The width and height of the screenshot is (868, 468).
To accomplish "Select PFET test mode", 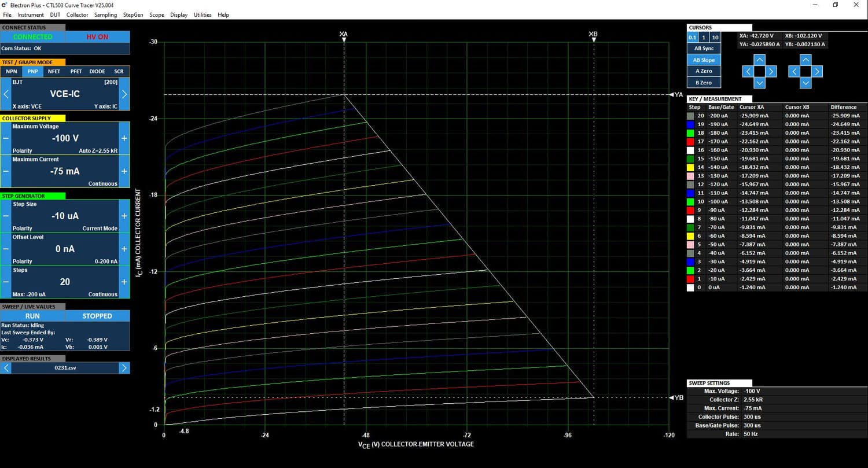I will (x=76, y=71).
